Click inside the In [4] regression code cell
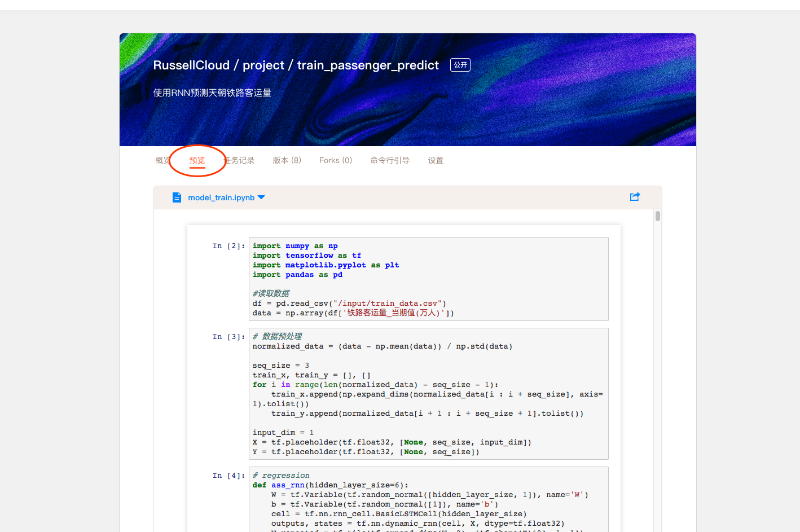This screenshot has width=800, height=532. [428, 499]
